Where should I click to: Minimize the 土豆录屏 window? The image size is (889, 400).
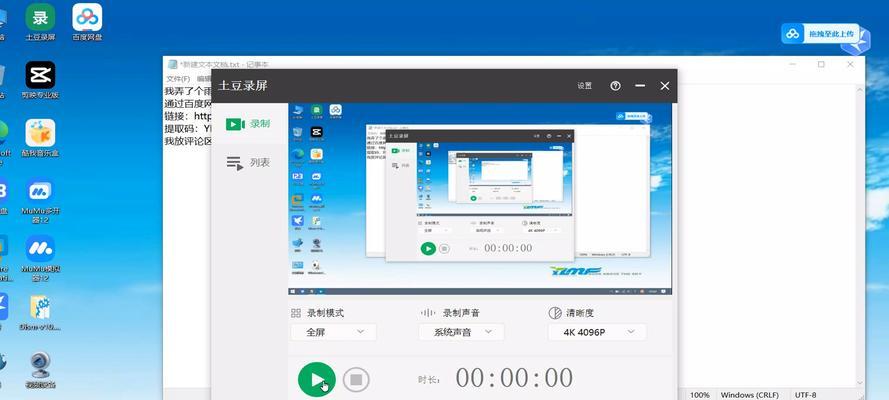tap(640, 86)
